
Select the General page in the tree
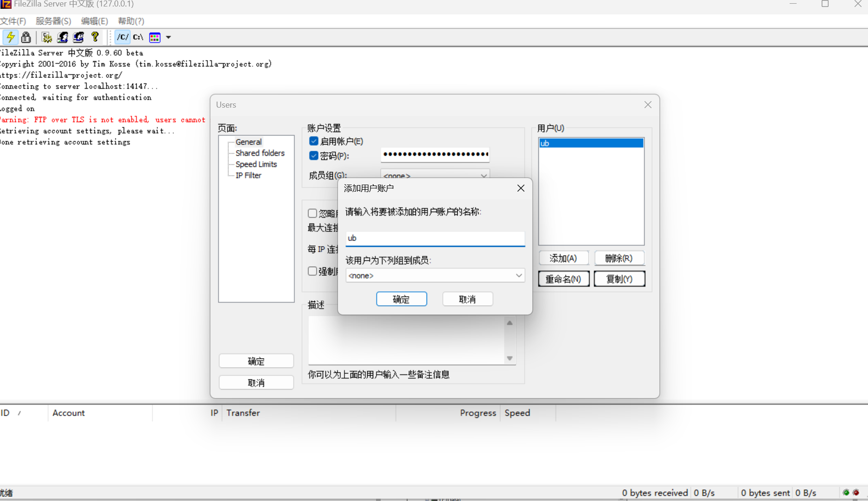point(249,142)
